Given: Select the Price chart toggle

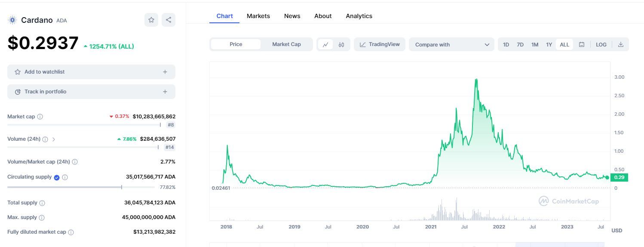Looking at the screenshot, I should click(236, 44).
